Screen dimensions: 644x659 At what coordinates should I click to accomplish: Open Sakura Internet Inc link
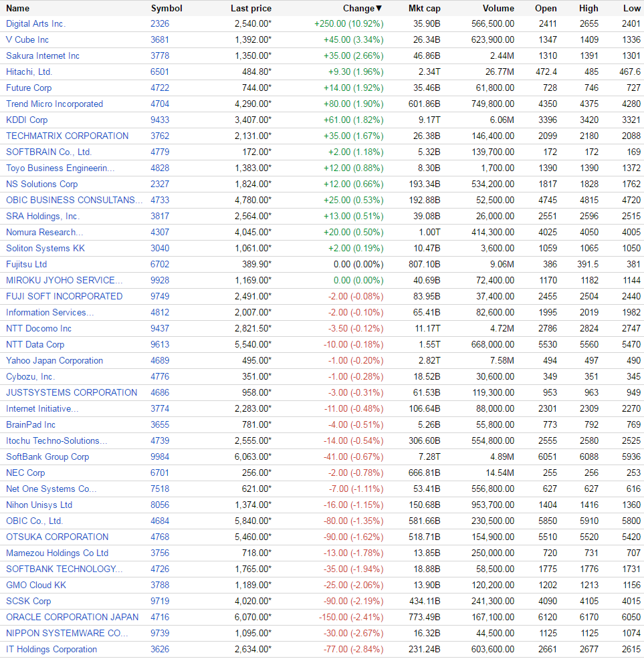43,55
